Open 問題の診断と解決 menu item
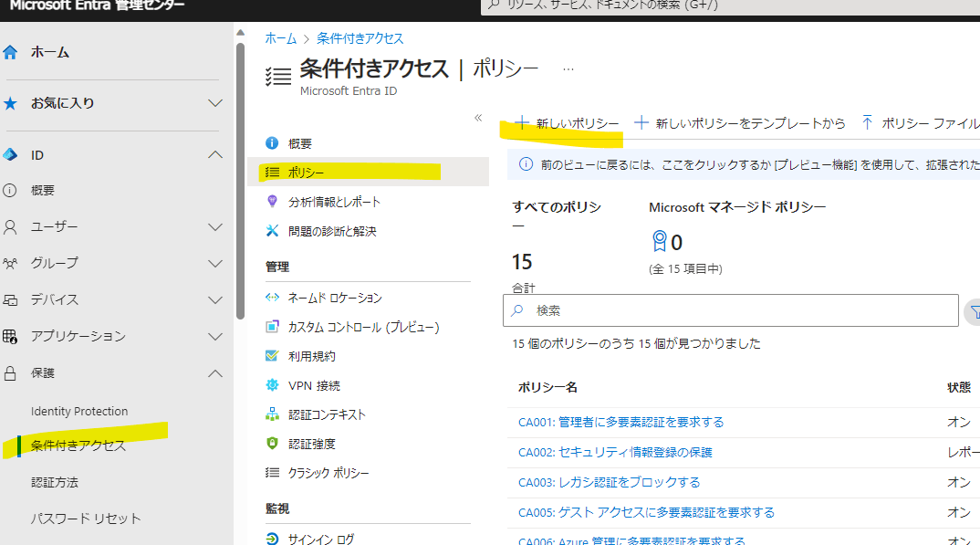The height and width of the screenshot is (545, 980). click(332, 231)
